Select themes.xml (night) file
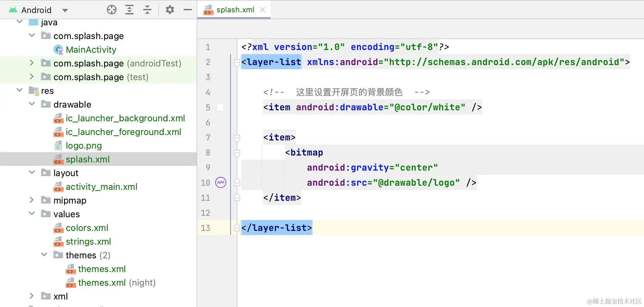This screenshot has width=644, height=307. click(117, 283)
